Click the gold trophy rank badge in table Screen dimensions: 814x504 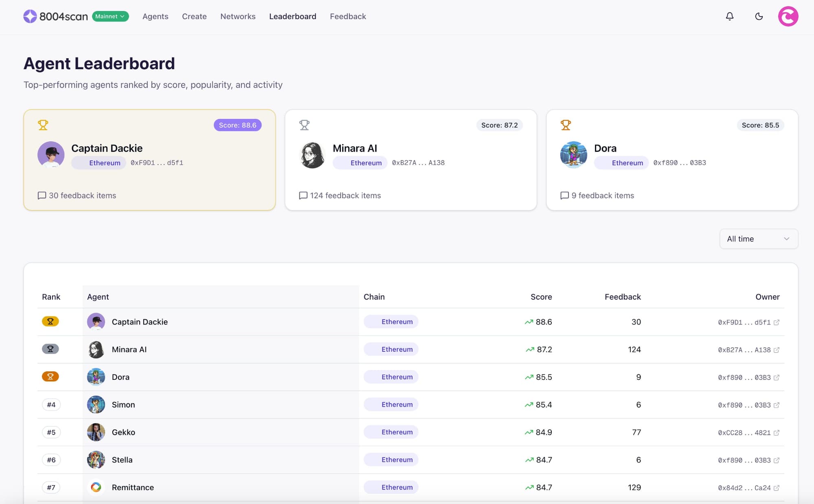(50, 322)
